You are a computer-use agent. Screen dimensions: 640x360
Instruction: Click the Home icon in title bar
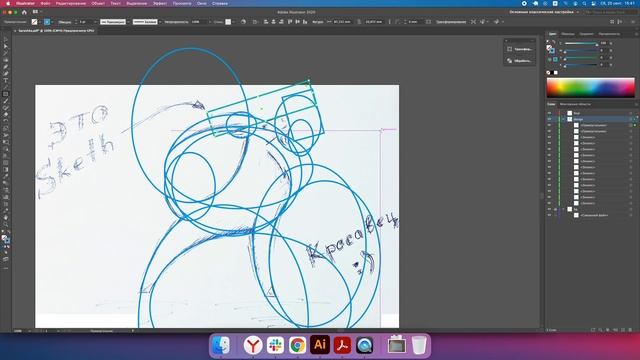(x=24, y=12)
